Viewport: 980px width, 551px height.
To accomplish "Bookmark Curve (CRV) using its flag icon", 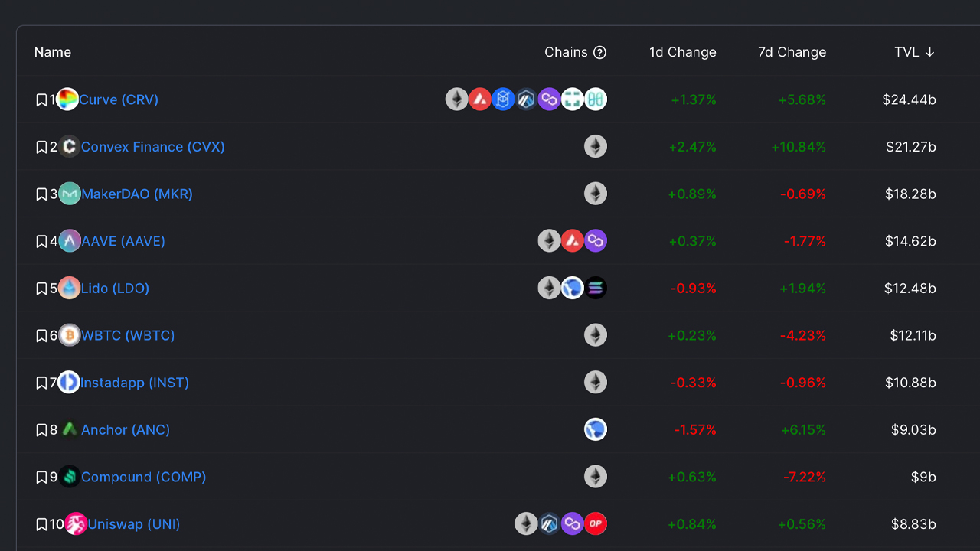I will pyautogui.click(x=41, y=99).
